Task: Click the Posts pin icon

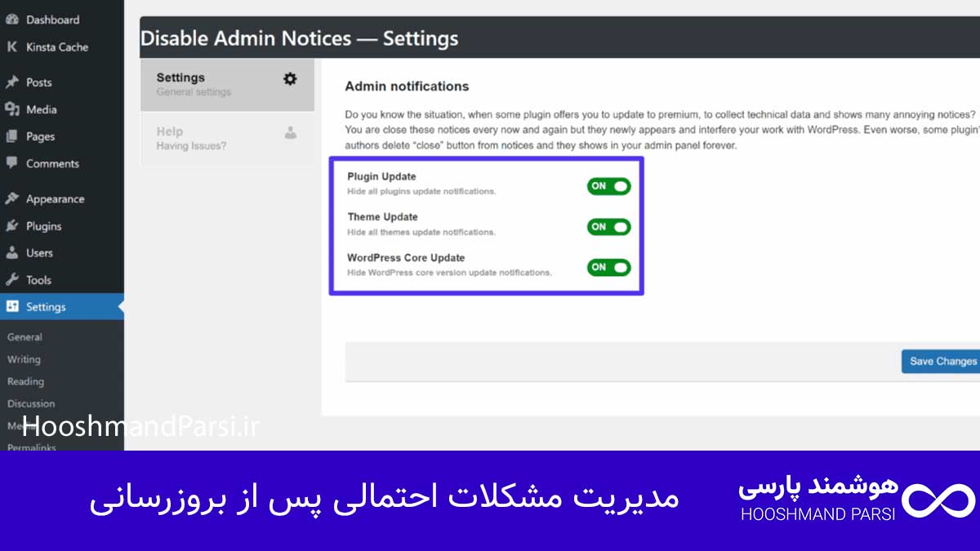Action: (x=12, y=82)
